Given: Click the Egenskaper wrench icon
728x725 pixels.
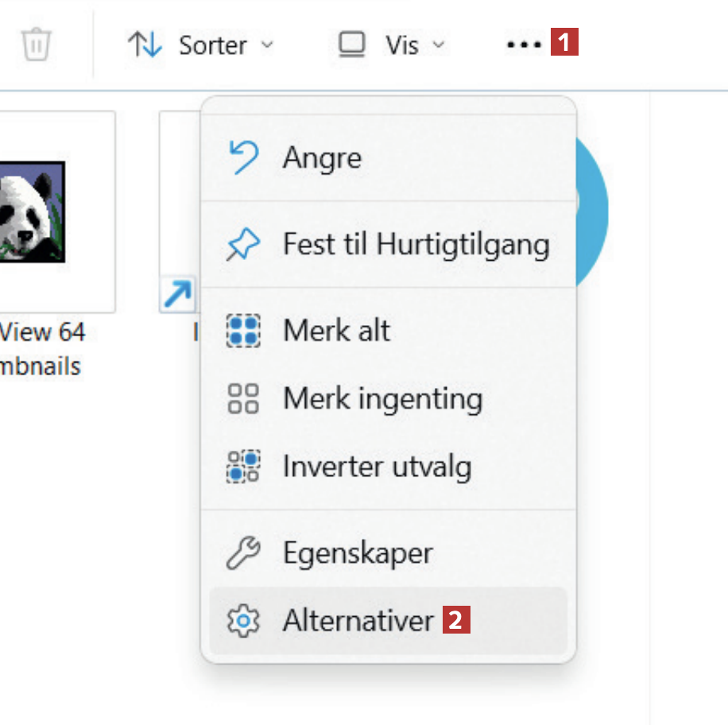Looking at the screenshot, I should click(243, 553).
